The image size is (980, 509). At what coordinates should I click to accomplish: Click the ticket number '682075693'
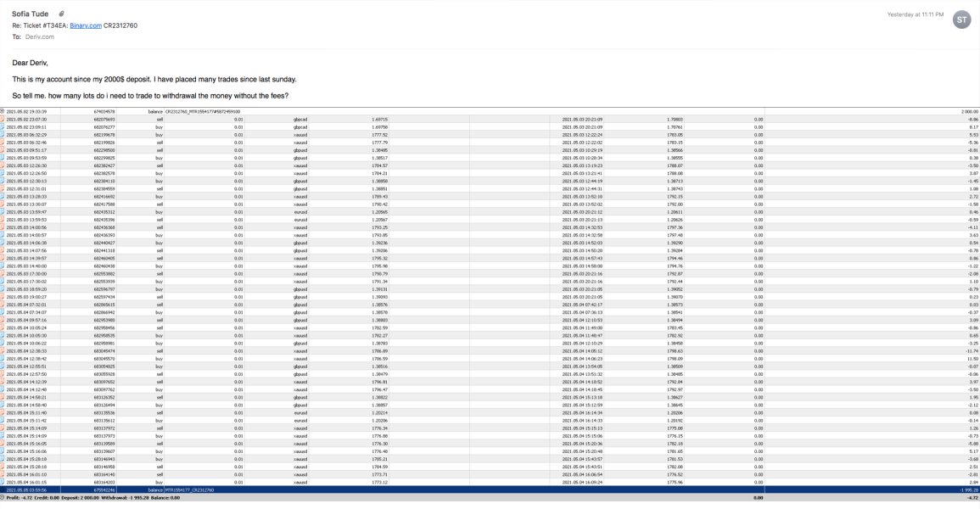(x=104, y=120)
